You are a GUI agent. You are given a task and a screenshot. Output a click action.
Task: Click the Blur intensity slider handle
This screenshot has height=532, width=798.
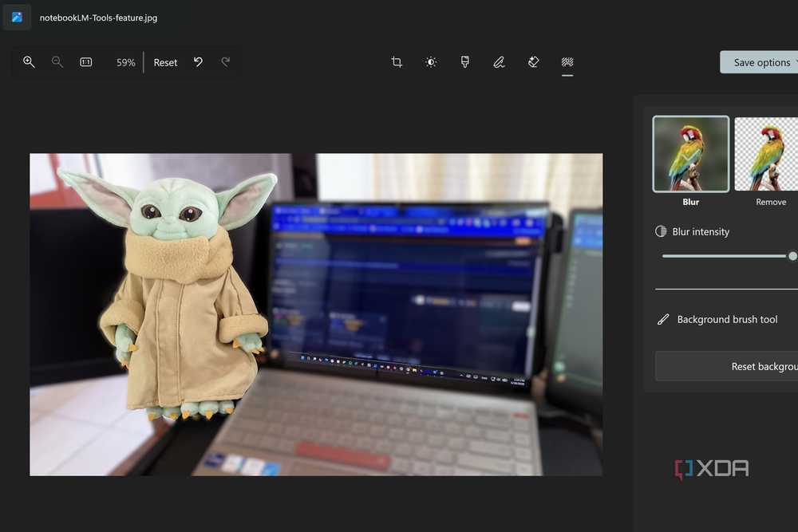point(793,256)
